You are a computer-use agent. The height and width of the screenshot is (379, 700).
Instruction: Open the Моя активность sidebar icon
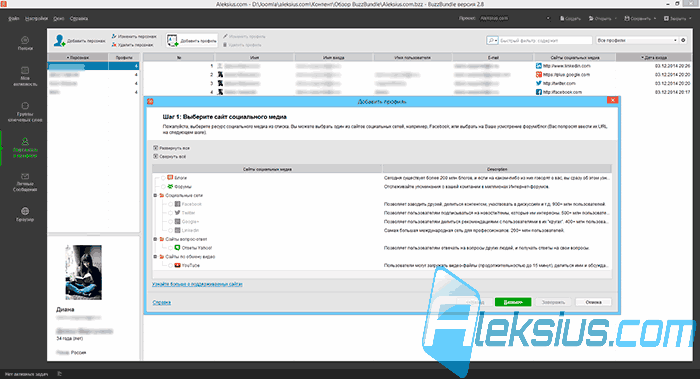coord(25,76)
